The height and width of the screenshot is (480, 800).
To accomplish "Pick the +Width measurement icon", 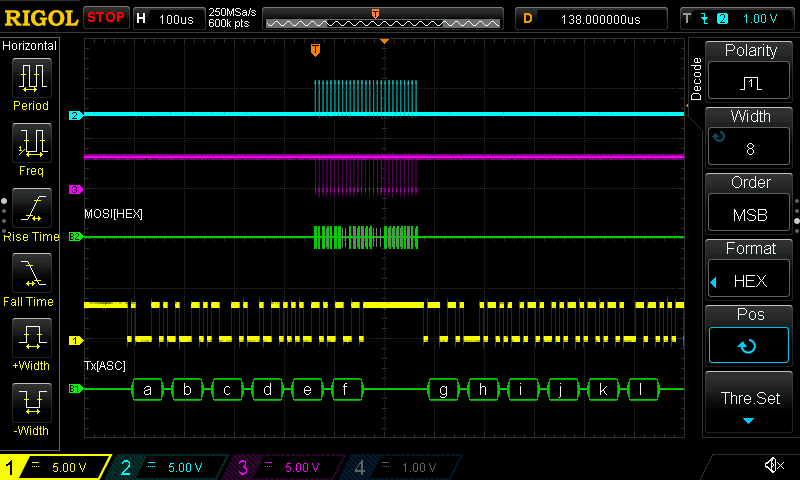I will [x=30, y=337].
